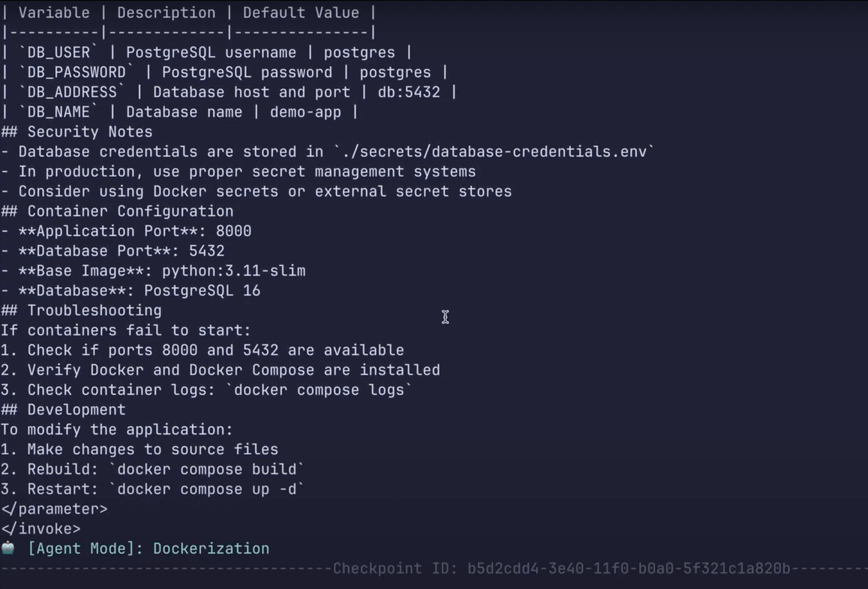The image size is (868, 589).
Task: Click the db:5432 default value
Action: point(409,92)
